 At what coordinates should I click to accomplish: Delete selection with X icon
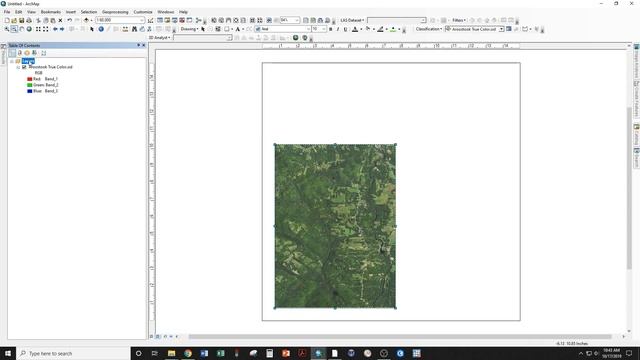60,20
